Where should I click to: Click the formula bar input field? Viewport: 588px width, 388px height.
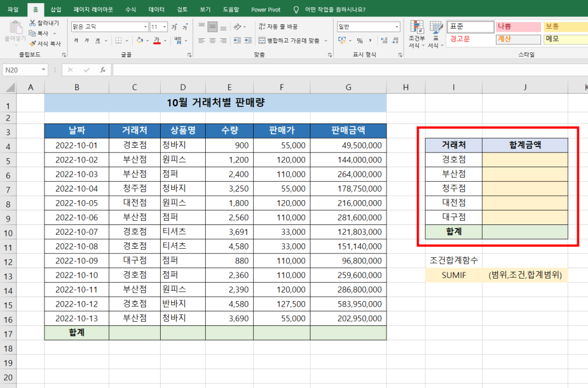pyautogui.click(x=350, y=70)
